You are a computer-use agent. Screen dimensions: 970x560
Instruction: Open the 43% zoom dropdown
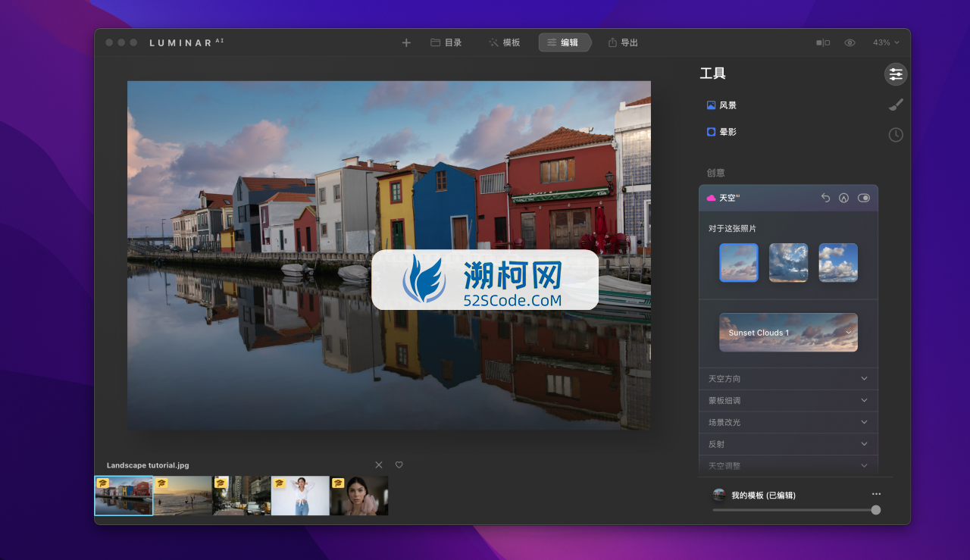[886, 42]
